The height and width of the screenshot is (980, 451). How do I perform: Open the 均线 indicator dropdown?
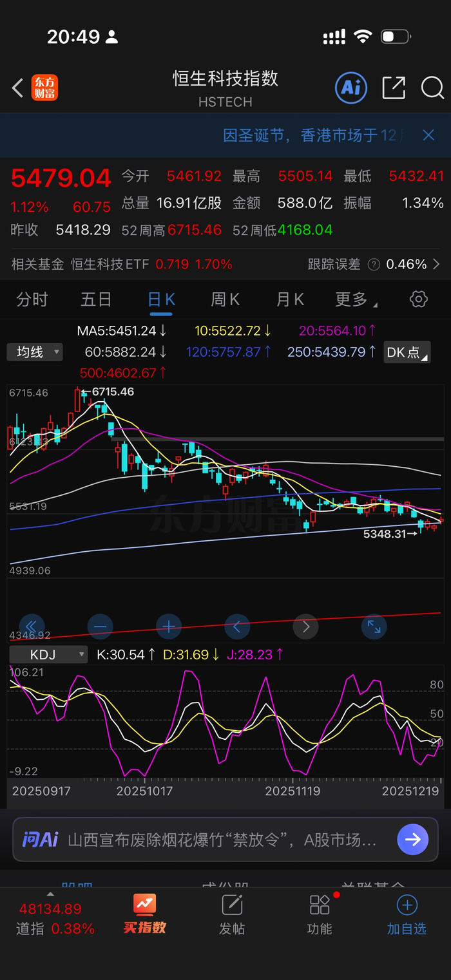35,352
